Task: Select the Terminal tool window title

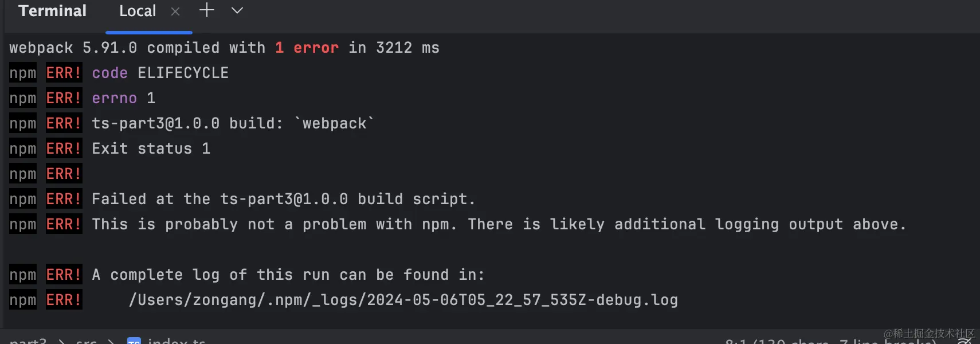Action: point(52,11)
